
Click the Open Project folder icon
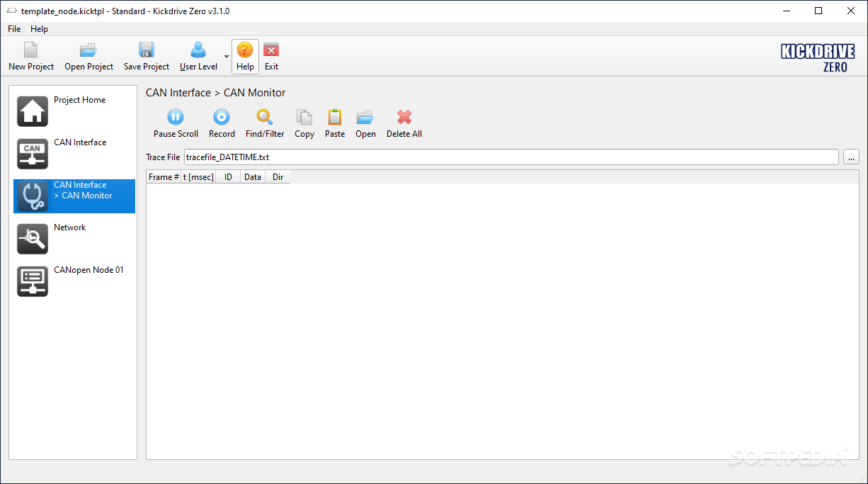coord(88,50)
